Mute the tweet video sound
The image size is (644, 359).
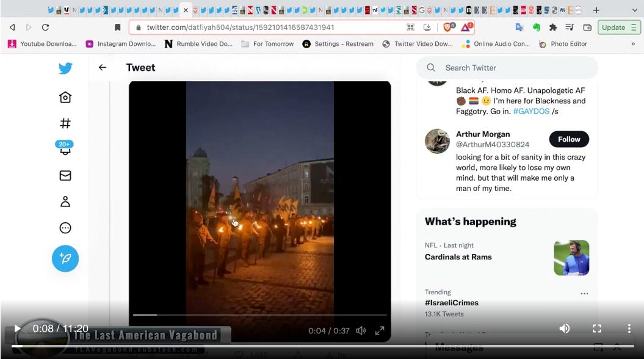point(361,331)
